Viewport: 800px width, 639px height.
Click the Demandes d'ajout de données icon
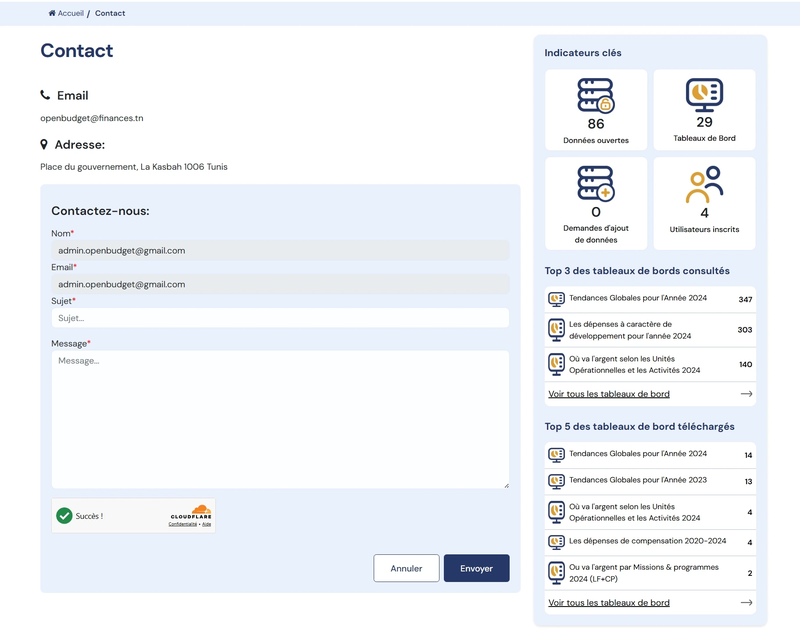tap(596, 184)
